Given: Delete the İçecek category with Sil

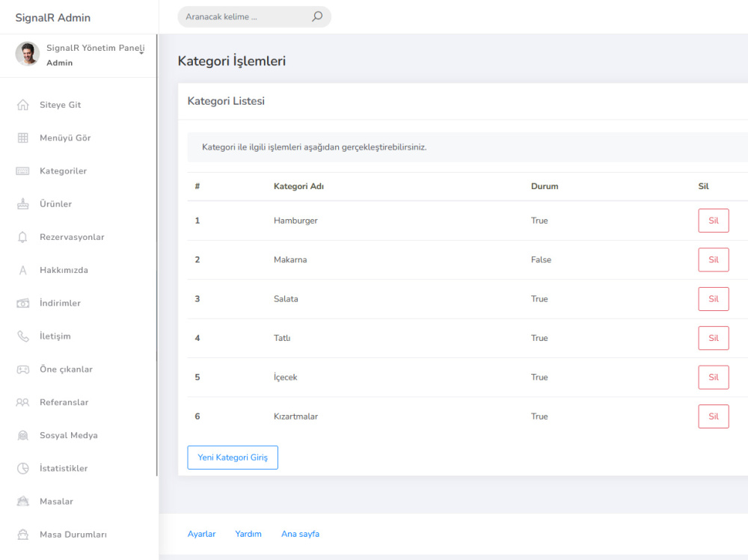Looking at the screenshot, I should point(713,377).
